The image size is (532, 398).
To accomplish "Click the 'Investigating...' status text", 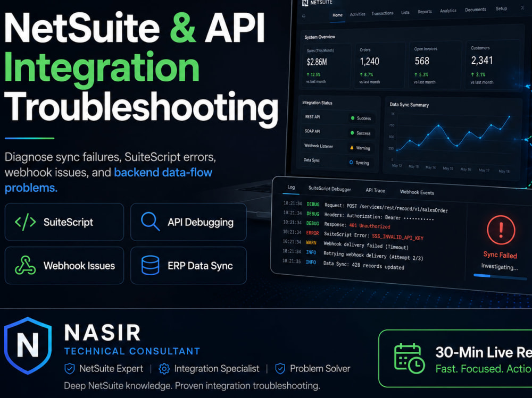I will click(500, 267).
